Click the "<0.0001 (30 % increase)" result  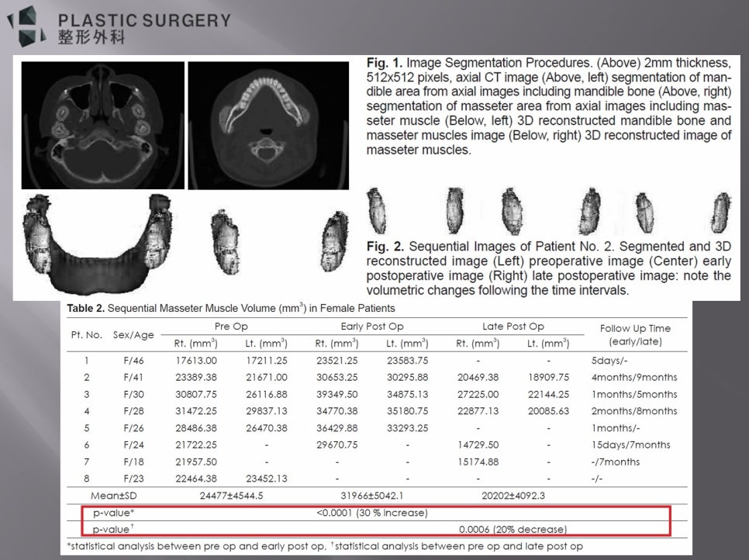click(372, 513)
